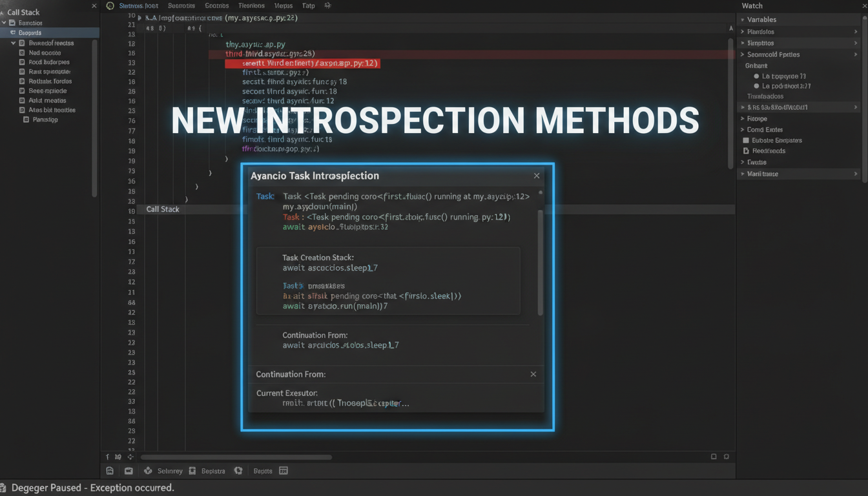Expand the 'Wanl trause' row
This screenshot has width=868, height=496.
coord(743,174)
